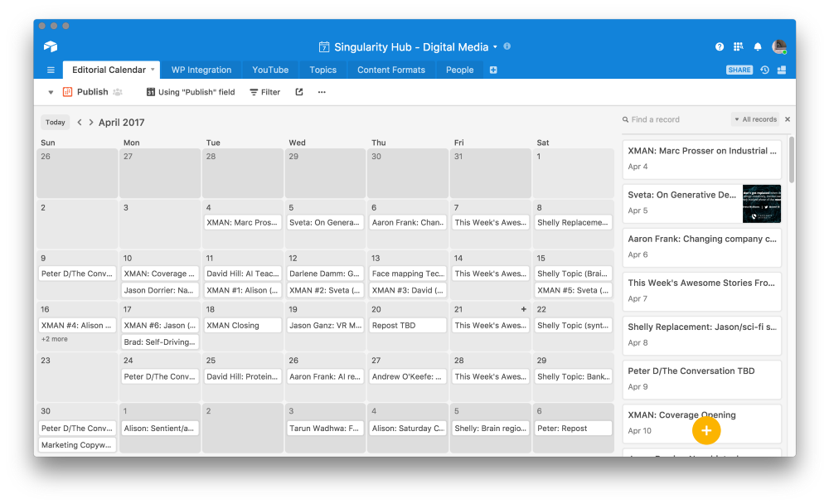829x504 pixels.
Task: Open April 4 event XMAN: Marc Pros...
Action: 243,223
